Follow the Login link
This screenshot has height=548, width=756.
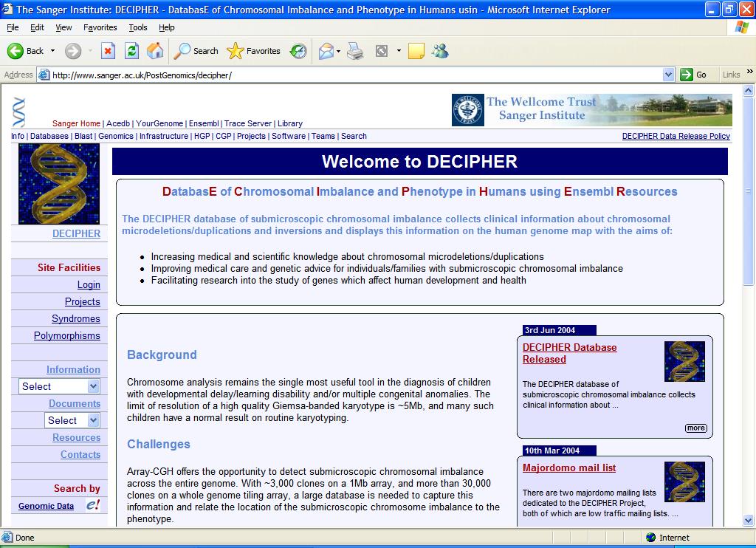coord(89,284)
